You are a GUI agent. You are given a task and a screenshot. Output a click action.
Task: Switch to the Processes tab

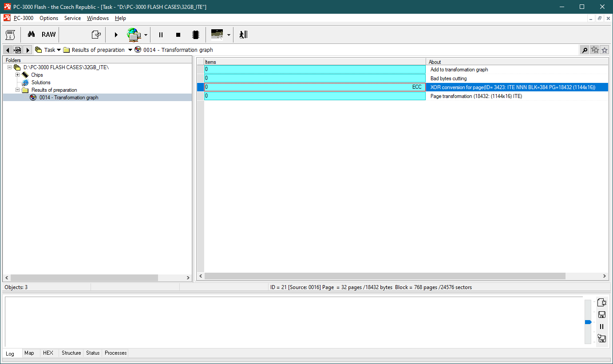[116, 353]
